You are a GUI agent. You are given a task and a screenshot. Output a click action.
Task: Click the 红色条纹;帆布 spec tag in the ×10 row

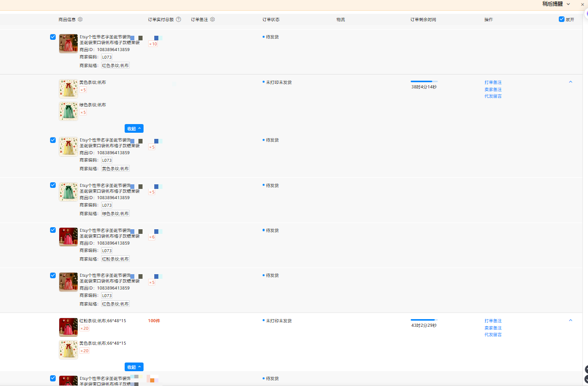tap(115, 65)
